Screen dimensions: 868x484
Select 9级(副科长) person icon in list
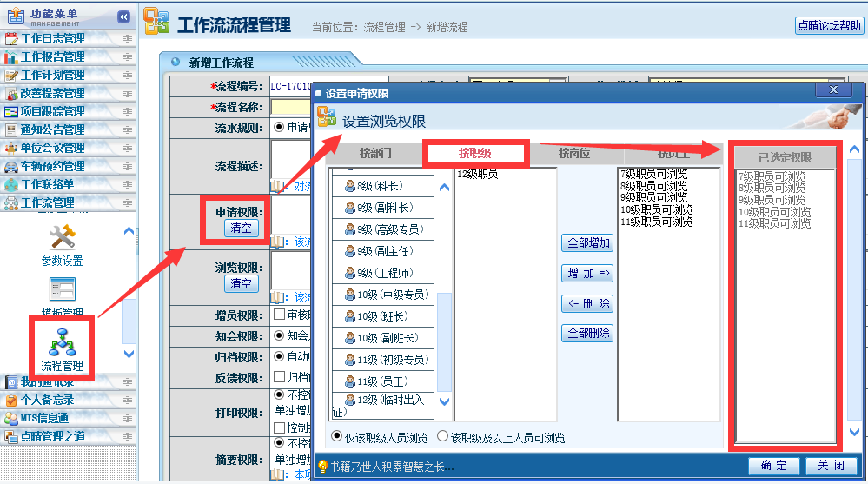350,208
